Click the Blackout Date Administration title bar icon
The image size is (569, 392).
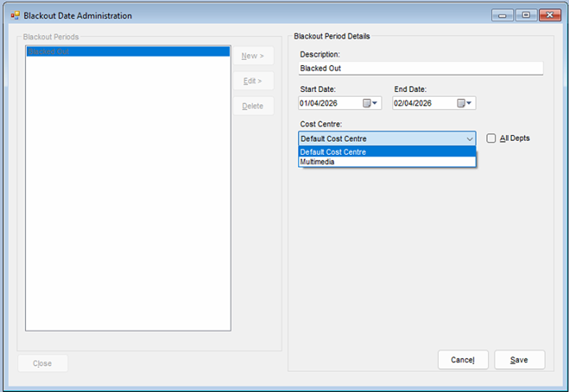coord(15,16)
